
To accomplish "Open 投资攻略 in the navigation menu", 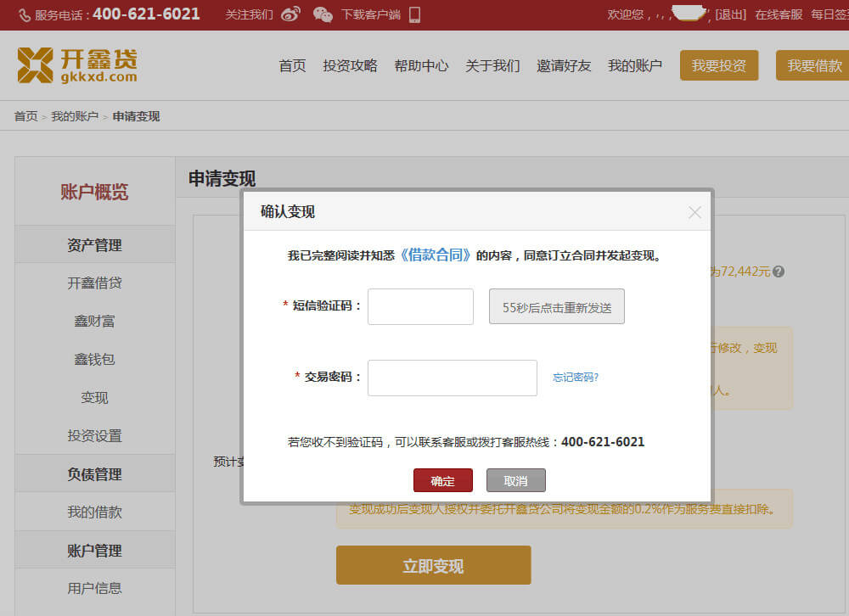I will 350,65.
